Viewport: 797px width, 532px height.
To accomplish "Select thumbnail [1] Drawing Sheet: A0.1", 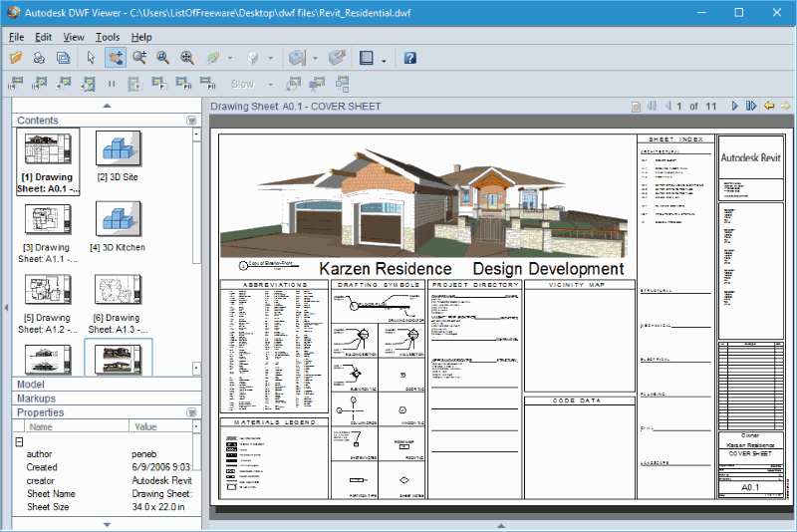I will click(x=48, y=161).
